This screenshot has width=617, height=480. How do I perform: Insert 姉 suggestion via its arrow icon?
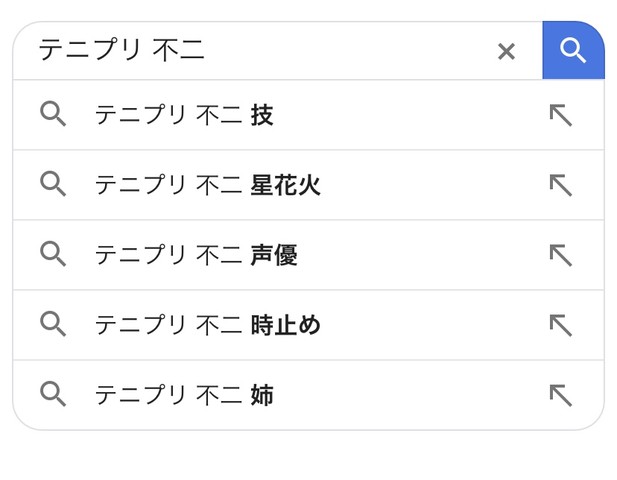pyautogui.click(x=561, y=395)
